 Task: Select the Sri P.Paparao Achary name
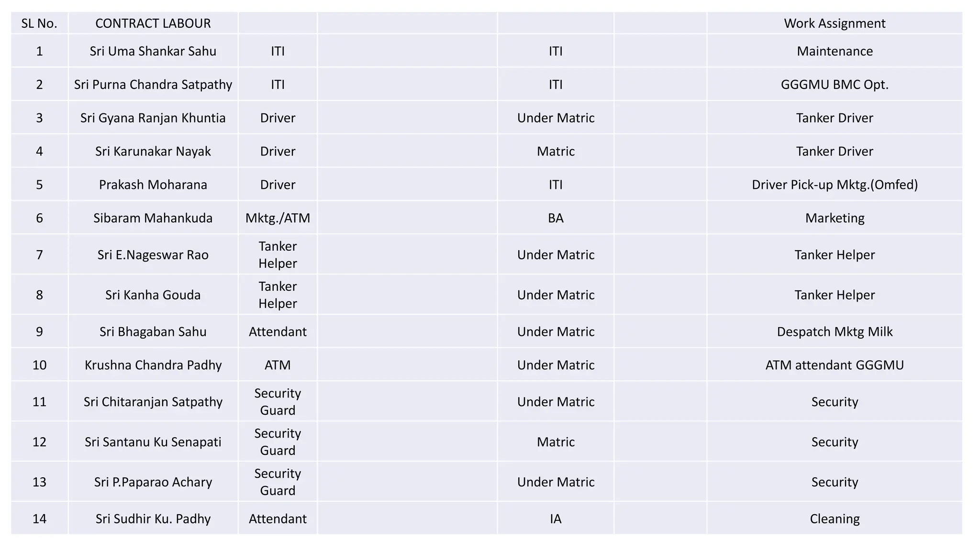click(153, 482)
